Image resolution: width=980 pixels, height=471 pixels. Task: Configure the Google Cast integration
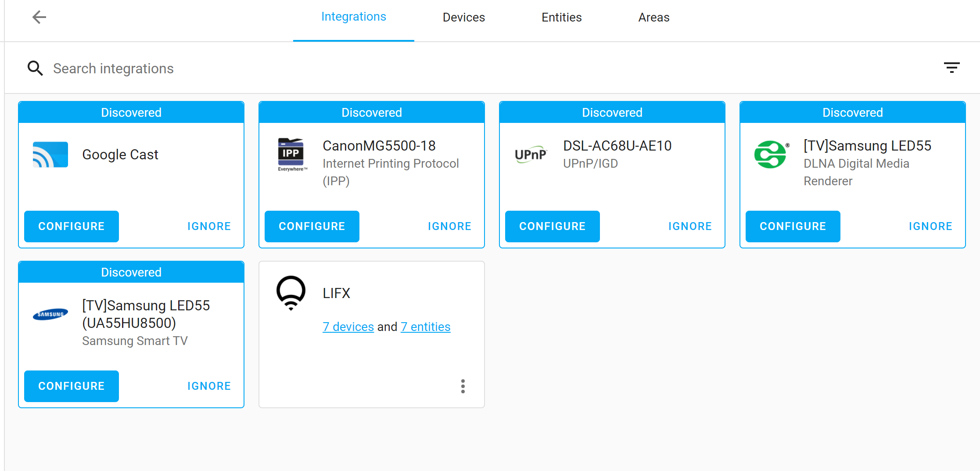point(71,226)
